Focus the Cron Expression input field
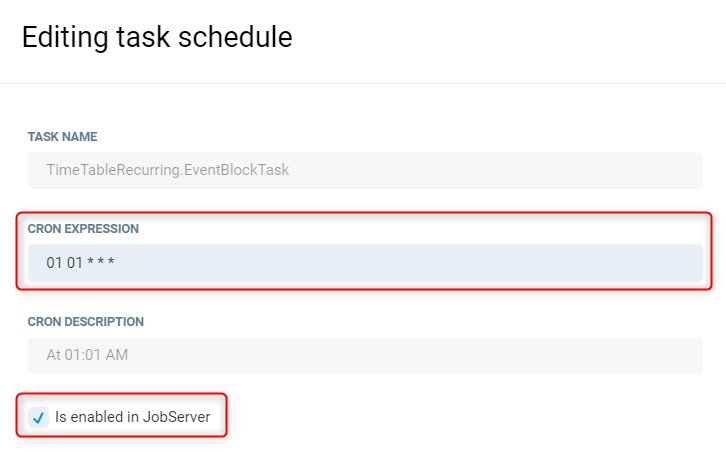This screenshot has height=452, width=726. coord(365,263)
